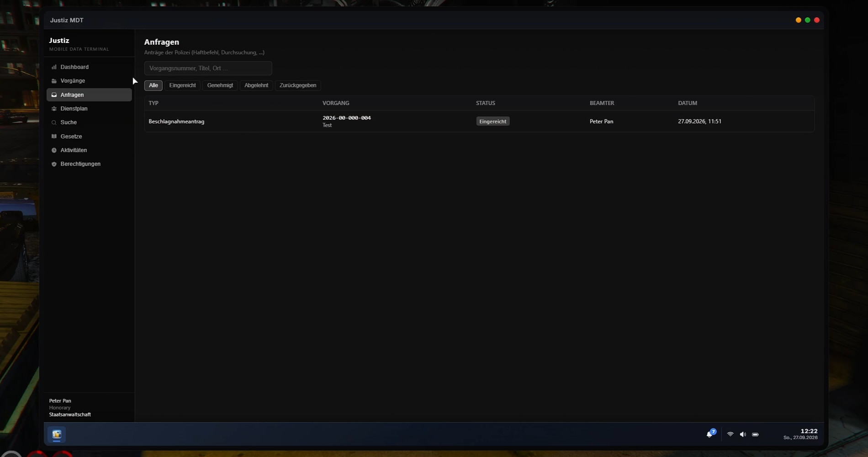Filter requests by Zurückgegeben
The height and width of the screenshot is (457, 868).
point(298,85)
